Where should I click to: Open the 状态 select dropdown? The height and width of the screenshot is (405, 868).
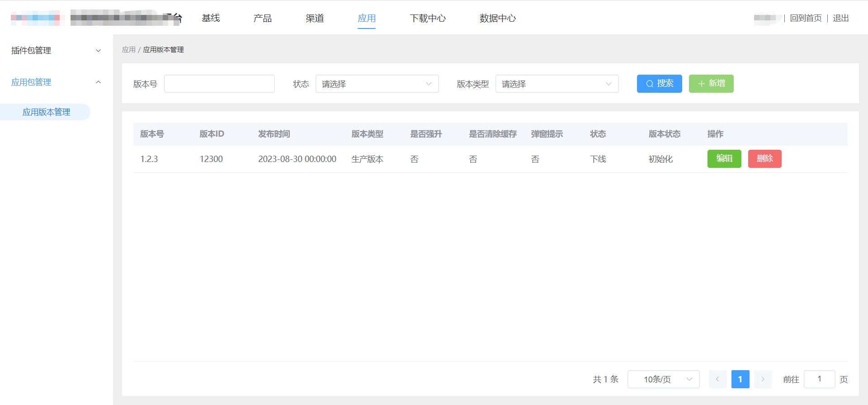pos(377,84)
